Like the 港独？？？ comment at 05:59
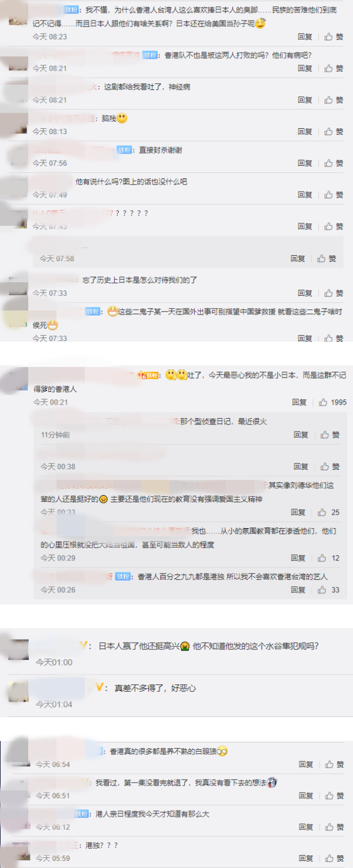 click(334, 859)
